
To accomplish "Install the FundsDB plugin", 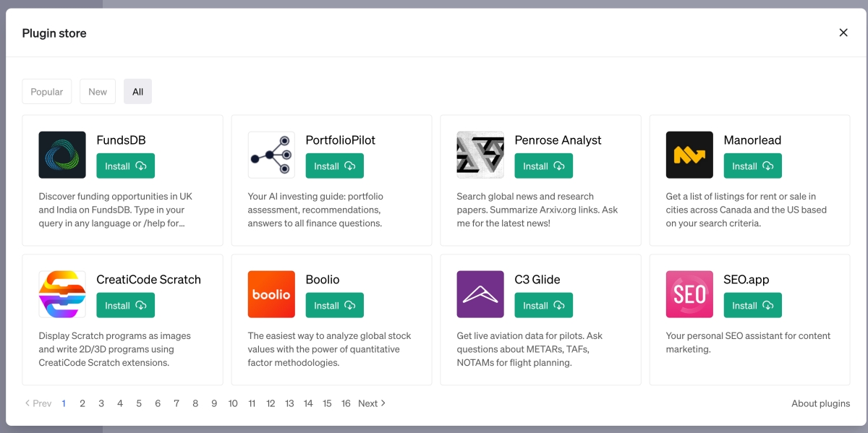I will 125,166.
